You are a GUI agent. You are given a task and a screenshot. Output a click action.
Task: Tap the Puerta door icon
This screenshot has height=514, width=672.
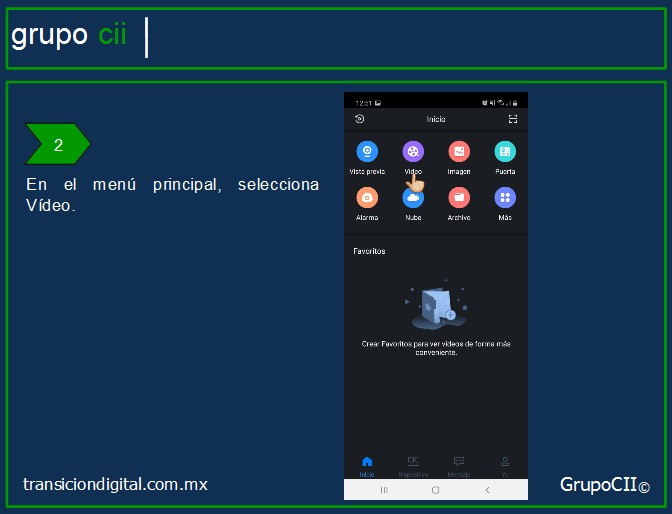coord(505,152)
